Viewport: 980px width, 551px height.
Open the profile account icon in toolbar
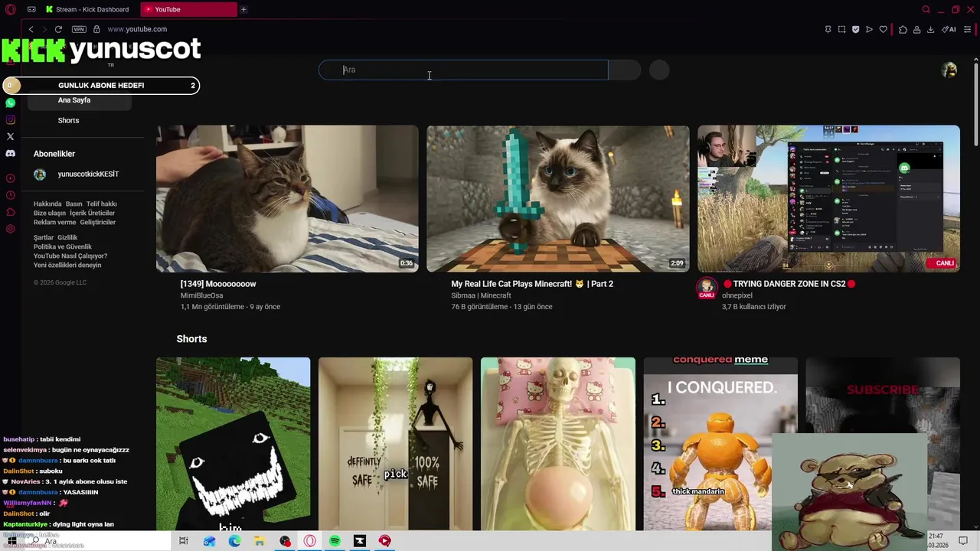point(916,29)
